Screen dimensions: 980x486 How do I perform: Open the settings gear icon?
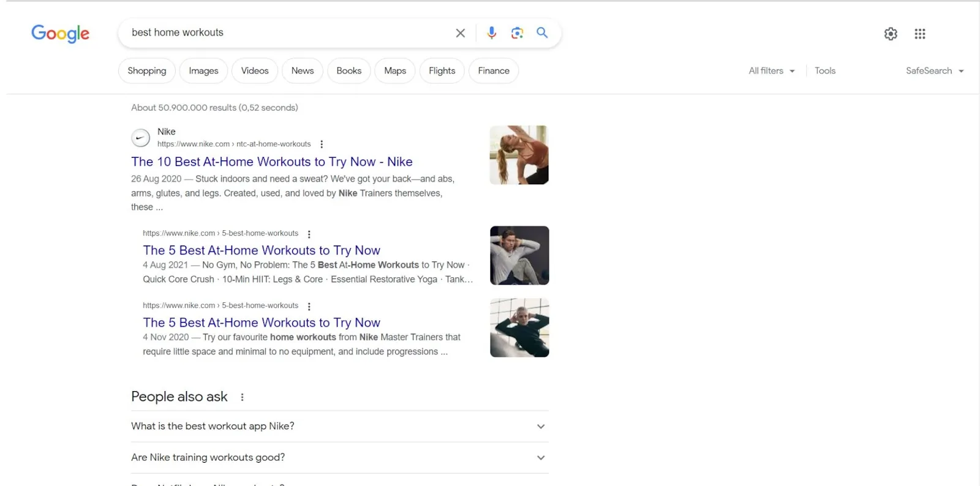[x=891, y=34]
